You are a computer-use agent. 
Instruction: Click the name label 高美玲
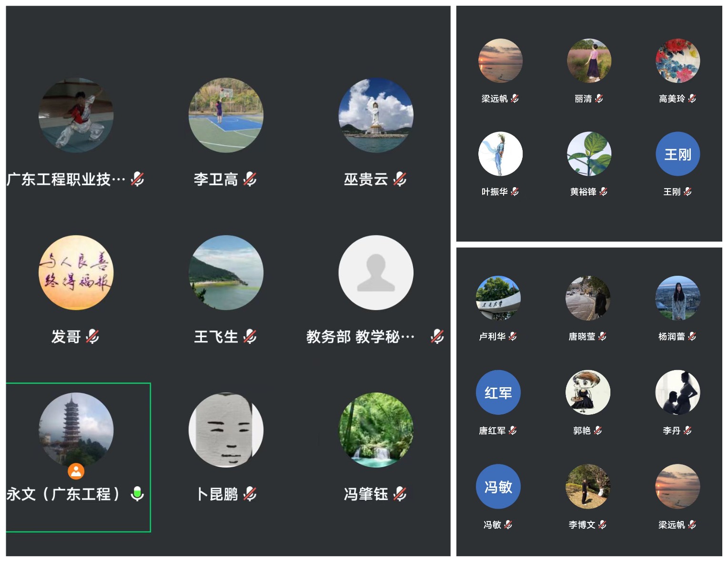(672, 99)
